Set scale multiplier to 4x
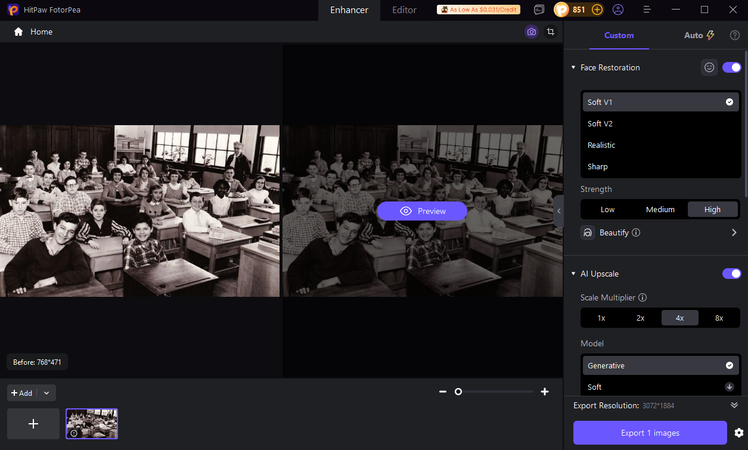The height and width of the screenshot is (450, 748). 680,318
